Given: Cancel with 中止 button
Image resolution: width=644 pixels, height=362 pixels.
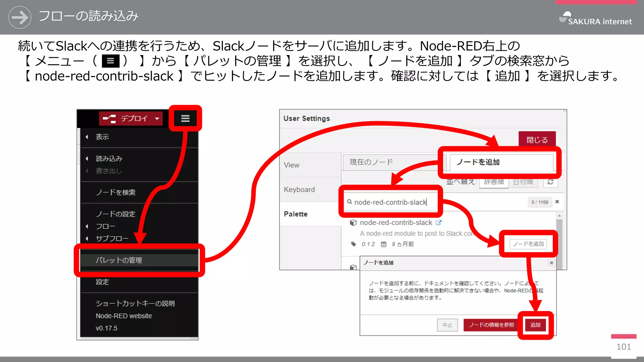Looking at the screenshot, I should point(447,325).
